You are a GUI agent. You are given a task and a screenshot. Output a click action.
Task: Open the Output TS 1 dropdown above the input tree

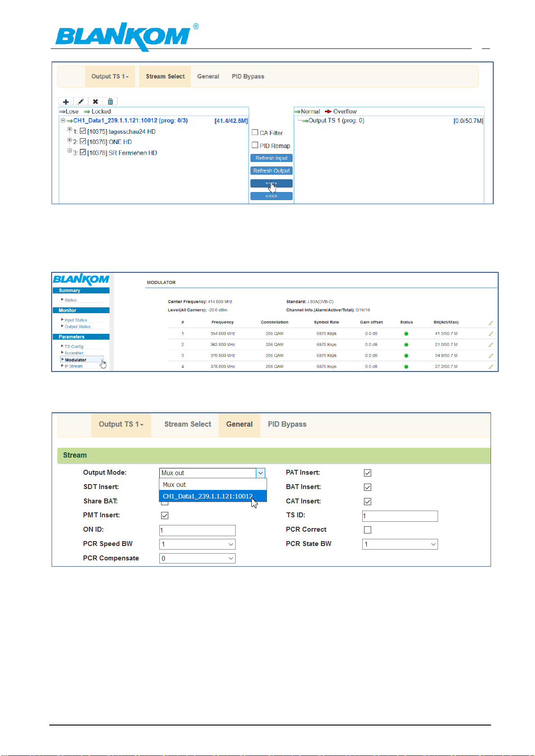pos(110,76)
